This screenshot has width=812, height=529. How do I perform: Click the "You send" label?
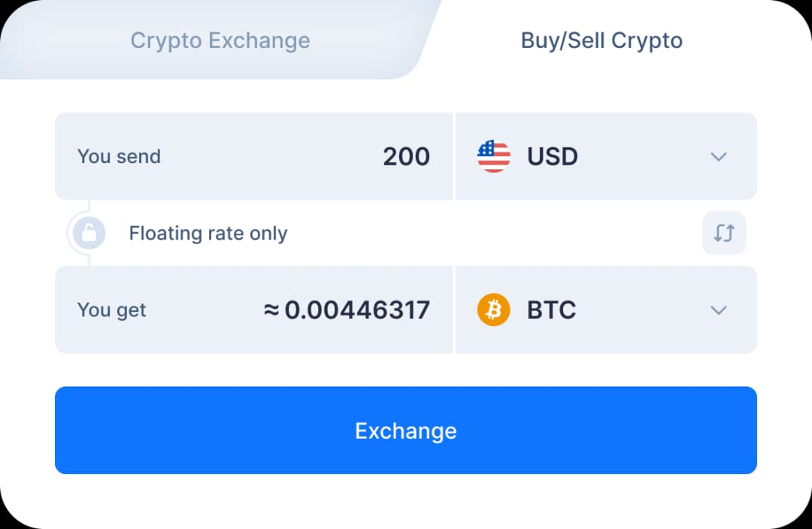click(x=119, y=156)
